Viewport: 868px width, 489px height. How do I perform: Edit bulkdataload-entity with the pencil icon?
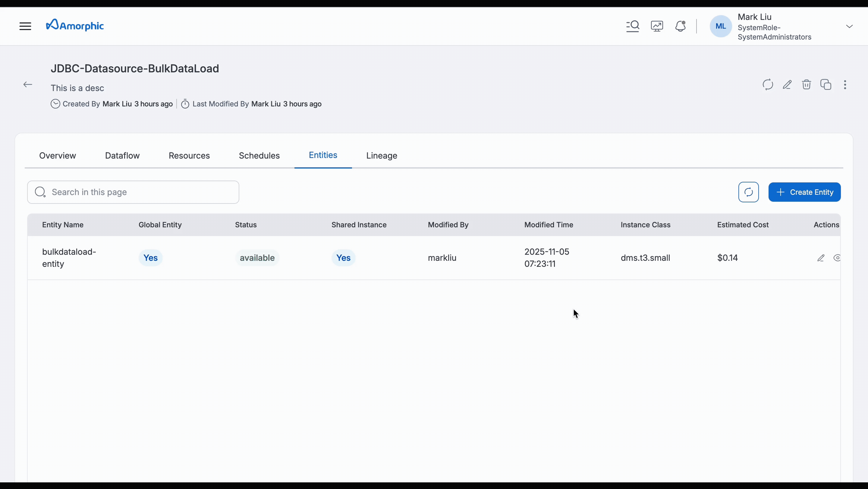pos(821,258)
